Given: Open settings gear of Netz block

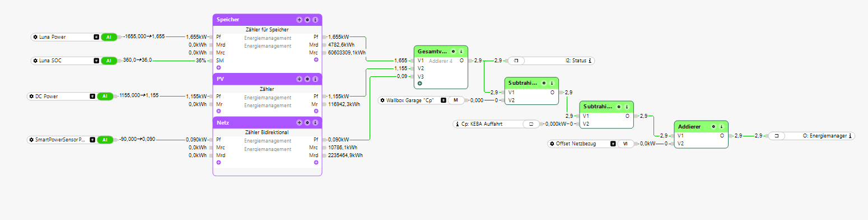Looking at the screenshot, I should coord(307,122).
